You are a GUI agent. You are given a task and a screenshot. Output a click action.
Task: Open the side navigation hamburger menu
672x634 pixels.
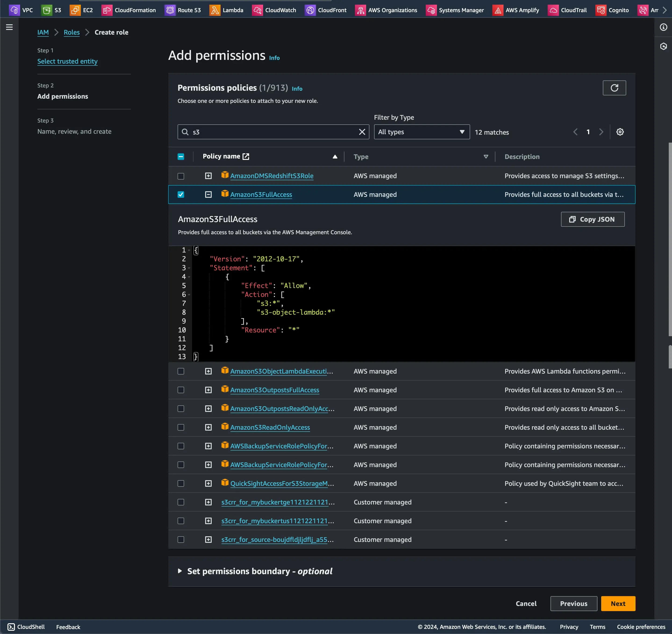10,27
